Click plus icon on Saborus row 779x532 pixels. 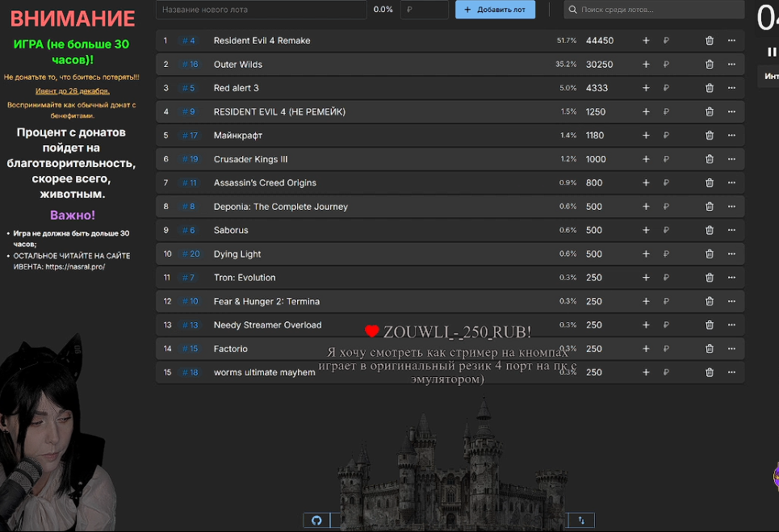click(x=646, y=231)
